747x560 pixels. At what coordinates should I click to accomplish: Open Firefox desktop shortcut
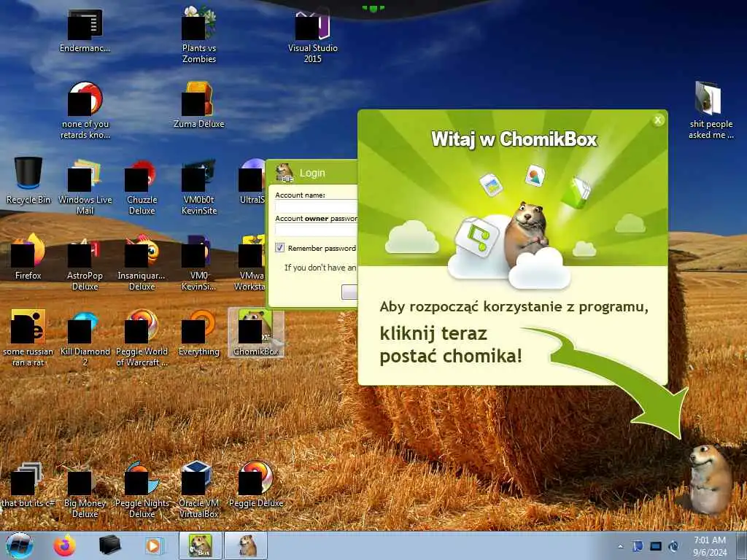[28, 257]
